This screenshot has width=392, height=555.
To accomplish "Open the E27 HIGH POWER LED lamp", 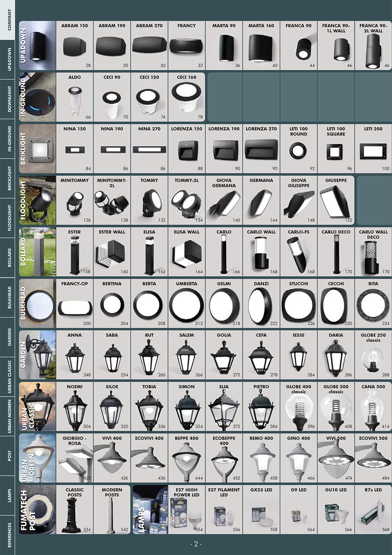I will coord(187,510).
